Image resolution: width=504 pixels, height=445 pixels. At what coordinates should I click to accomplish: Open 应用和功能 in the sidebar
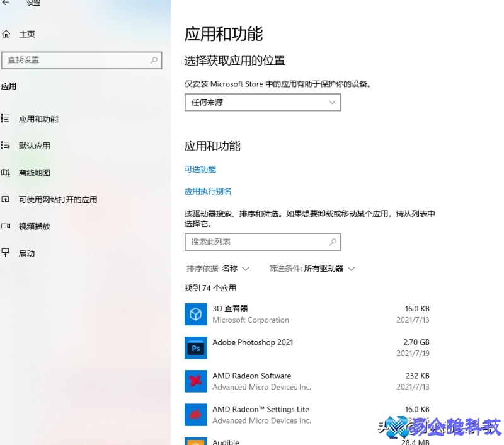[38, 119]
